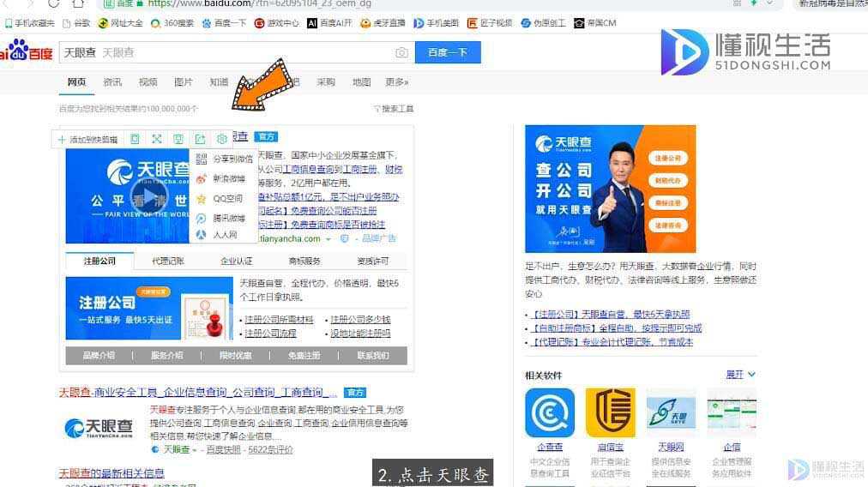Viewport: 868px width, 487px height.
Task: Switch to the 资讯 tab
Action: [112, 82]
